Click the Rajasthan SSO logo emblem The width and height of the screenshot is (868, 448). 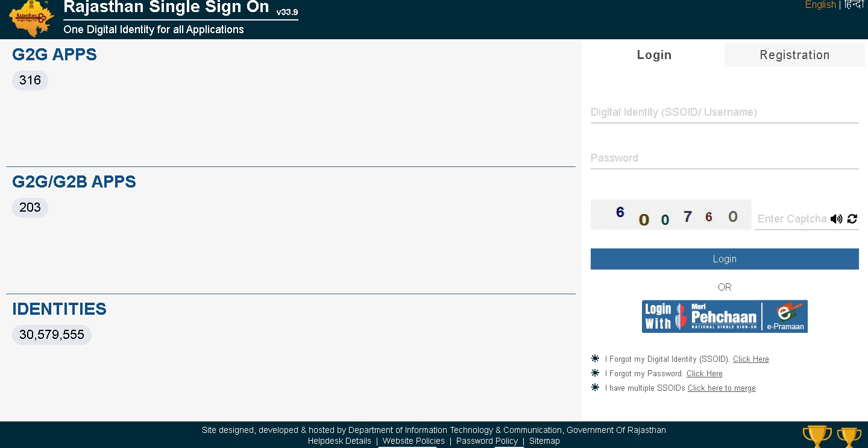31,19
